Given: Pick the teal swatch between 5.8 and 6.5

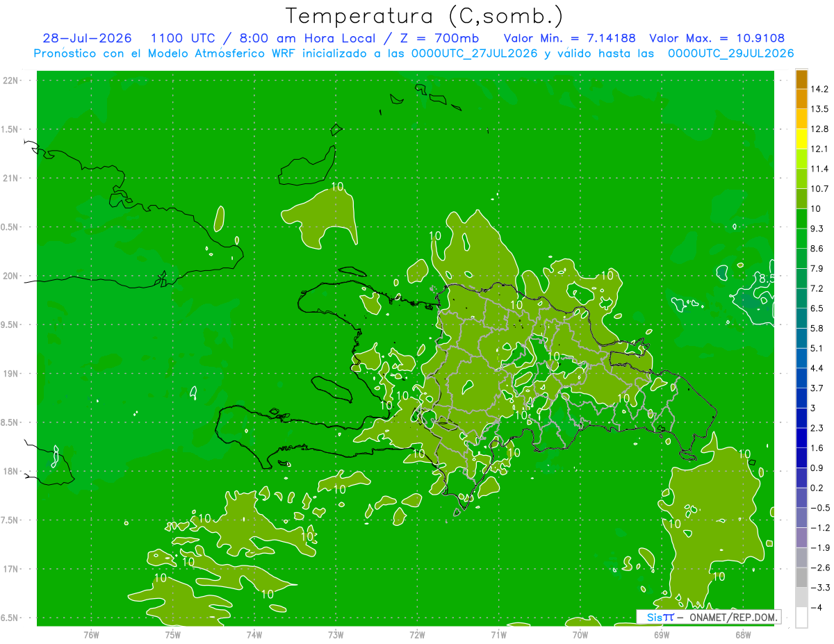Looking at the screenshot, I should [x=801, y=318].
